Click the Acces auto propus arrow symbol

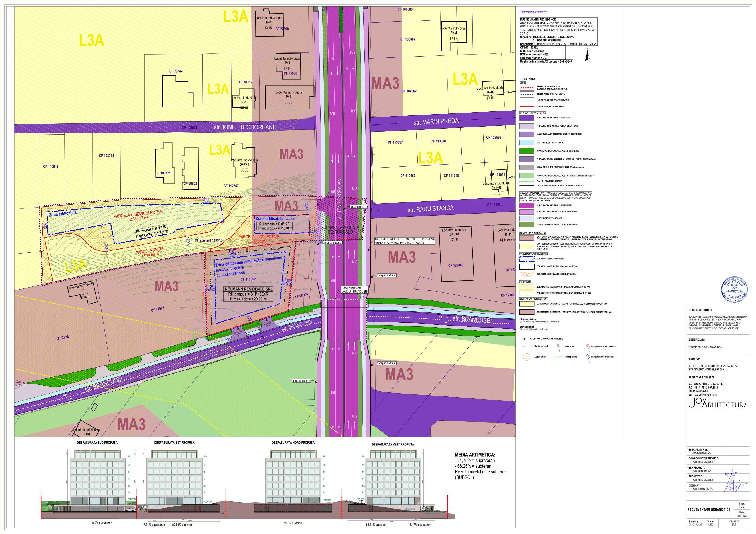[x=524, y=339]
